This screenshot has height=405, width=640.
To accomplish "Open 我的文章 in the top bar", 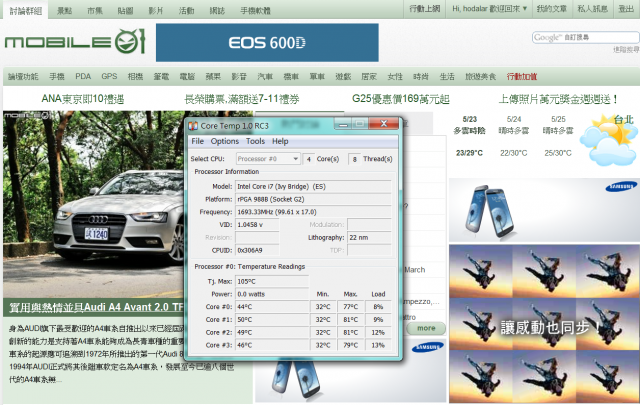I will tap(552, 9).
